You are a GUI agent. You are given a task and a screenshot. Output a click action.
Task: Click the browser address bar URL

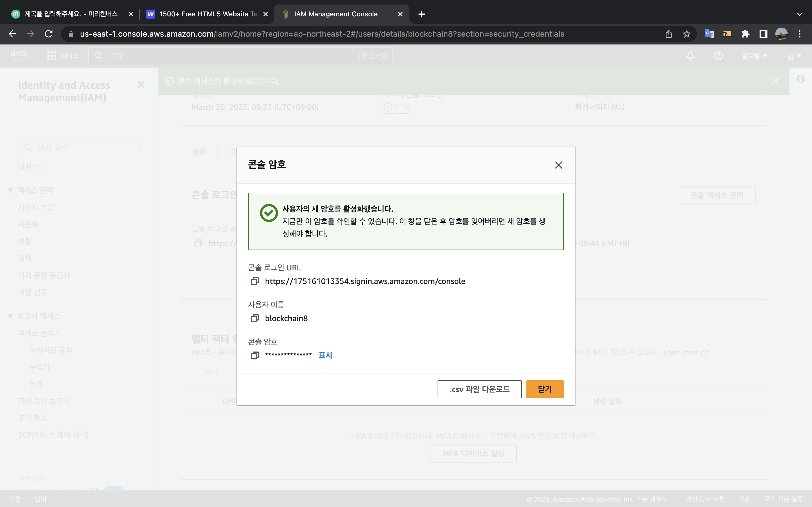[x=321, y=34]
